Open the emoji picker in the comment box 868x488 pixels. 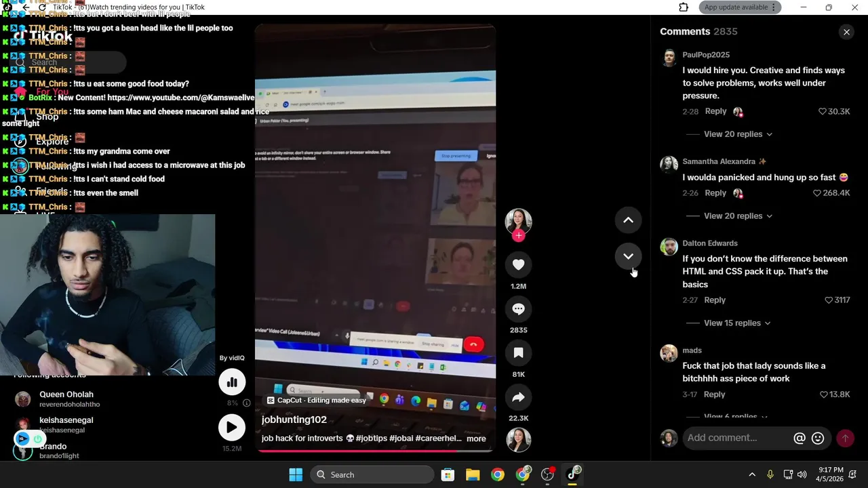(x=818, y=439)
